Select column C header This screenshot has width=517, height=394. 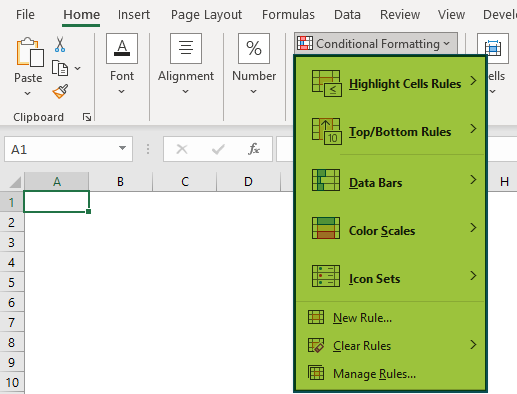(x=185, y=182)
